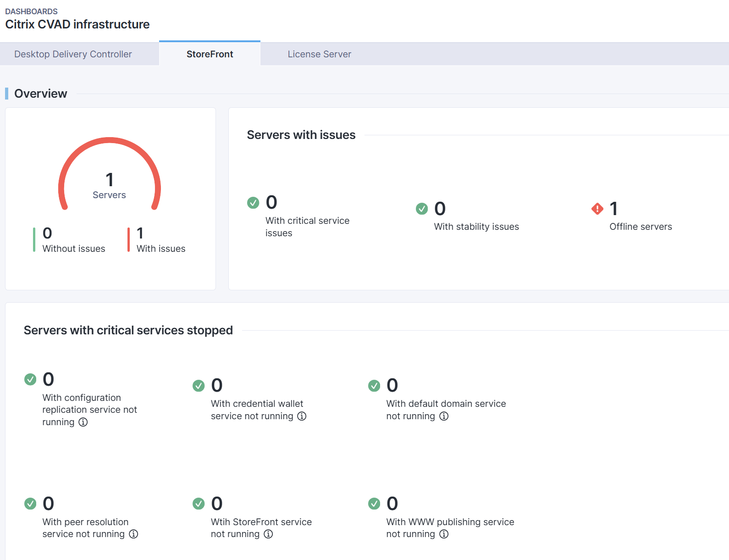Switch to the License Server tab

point(319,54)
